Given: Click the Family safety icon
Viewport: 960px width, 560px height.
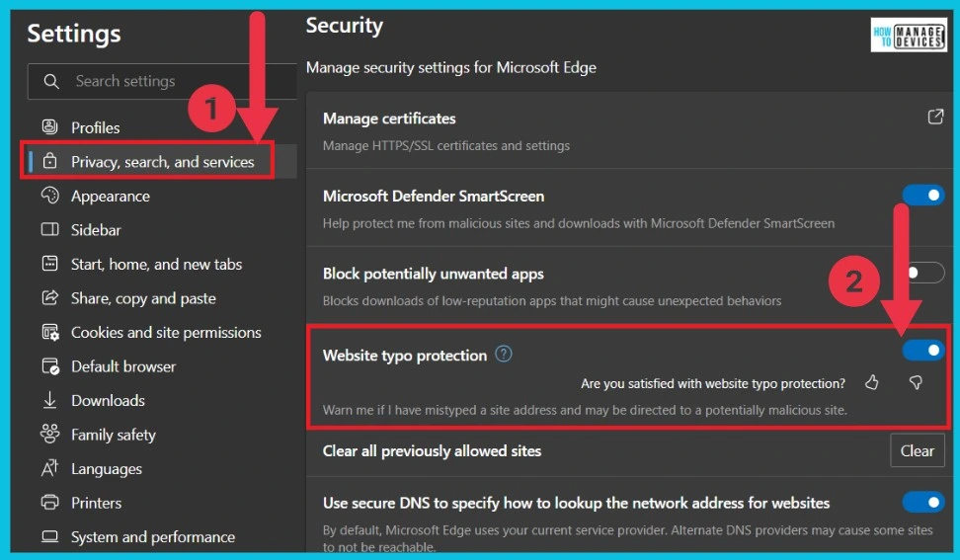Looking at the screenshot, I should click(x=49, y=434).
